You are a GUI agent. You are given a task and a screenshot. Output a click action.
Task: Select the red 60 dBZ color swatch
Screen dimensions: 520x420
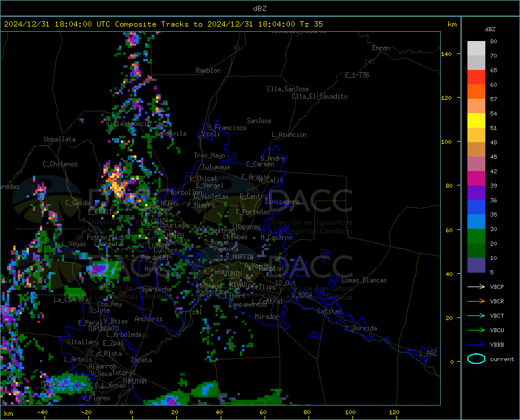pyautogui.click(x=476, y=77)
